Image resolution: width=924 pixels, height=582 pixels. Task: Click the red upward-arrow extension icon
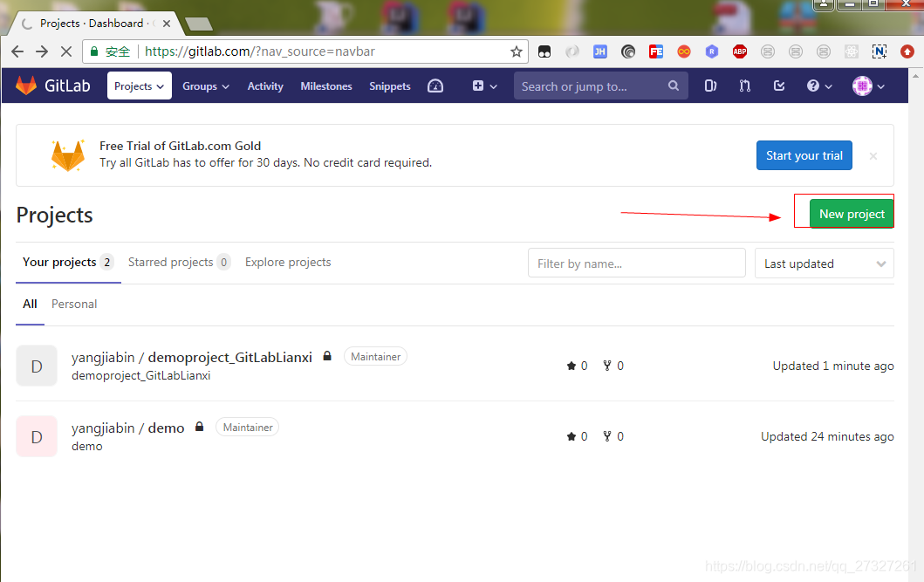coord(907,51)
